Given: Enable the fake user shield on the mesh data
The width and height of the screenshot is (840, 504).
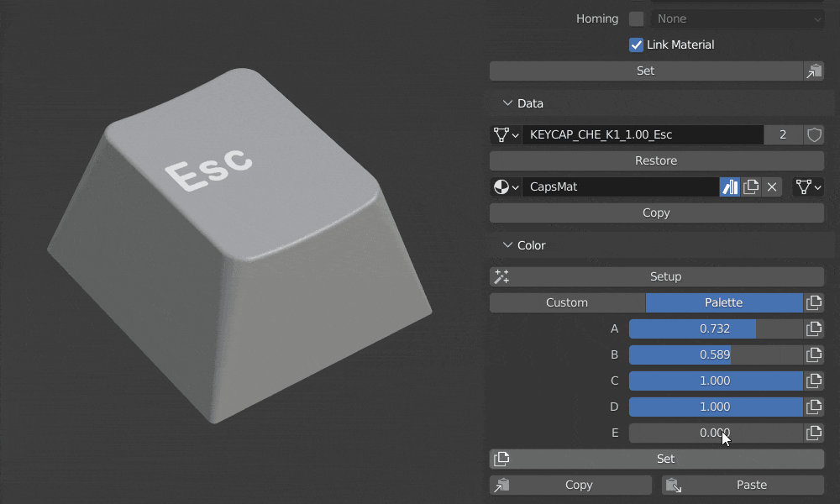Looking at the screenshot, I should tap(813, 134).
